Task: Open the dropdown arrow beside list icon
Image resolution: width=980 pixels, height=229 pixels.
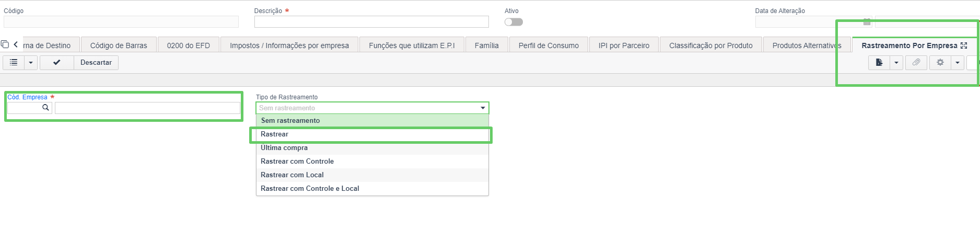Action: pyautogui.click(x=31, y=62)
